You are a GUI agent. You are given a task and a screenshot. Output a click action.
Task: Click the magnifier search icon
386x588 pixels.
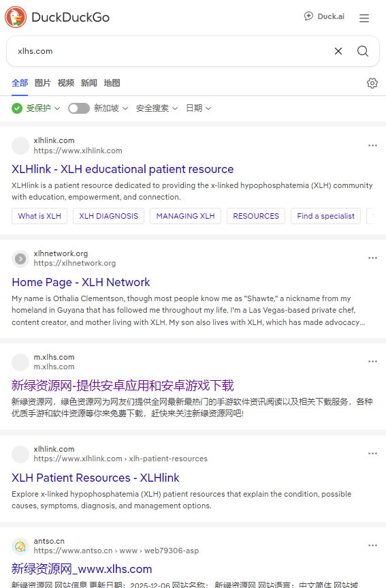pos(362,51)
